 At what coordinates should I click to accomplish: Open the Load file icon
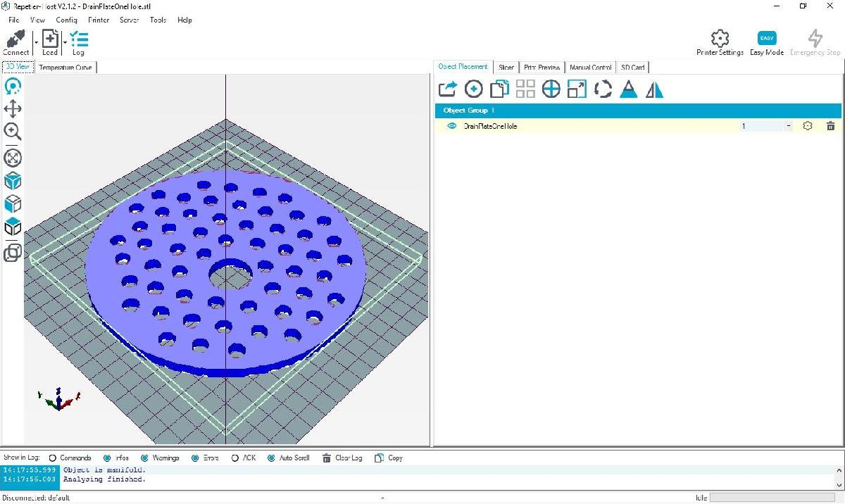pyautogui.click(x=50, y=39)
